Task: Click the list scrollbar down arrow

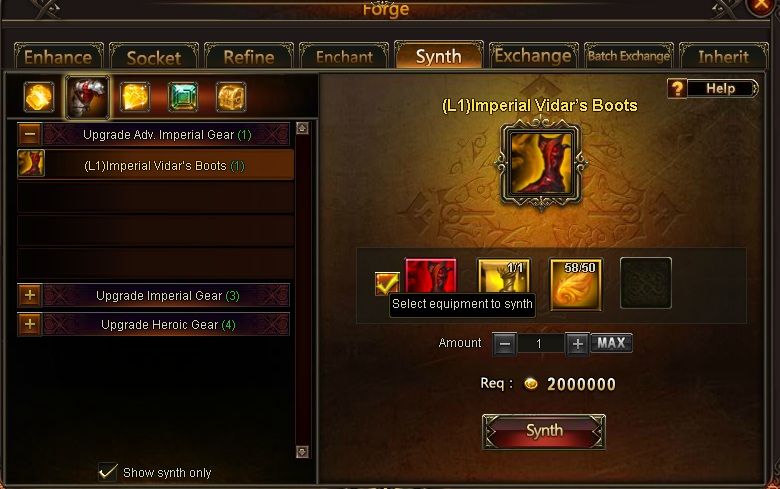Action: tap(302, 452)
